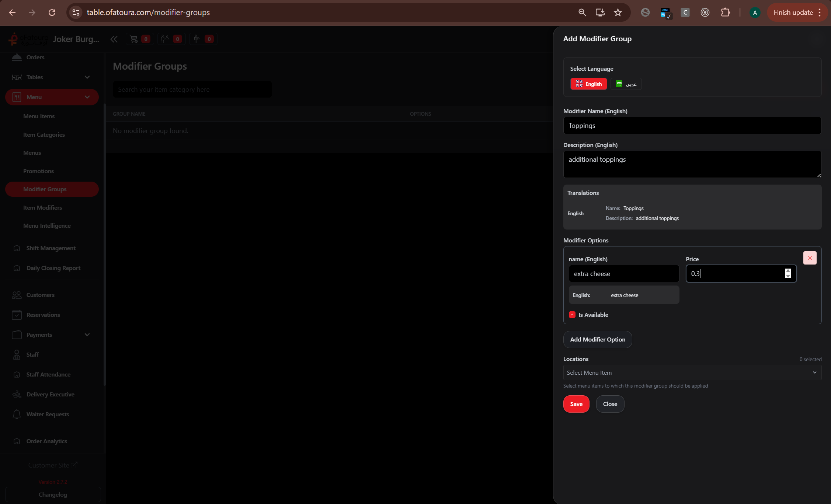831x504 pixels.
Task: Select English language button
Action: point(588,84)
